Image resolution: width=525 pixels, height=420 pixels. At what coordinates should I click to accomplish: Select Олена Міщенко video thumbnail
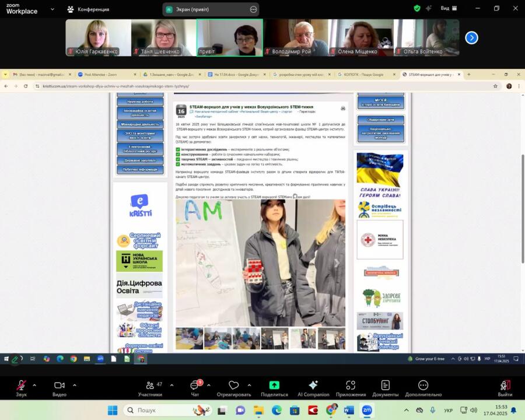[360, 37]
